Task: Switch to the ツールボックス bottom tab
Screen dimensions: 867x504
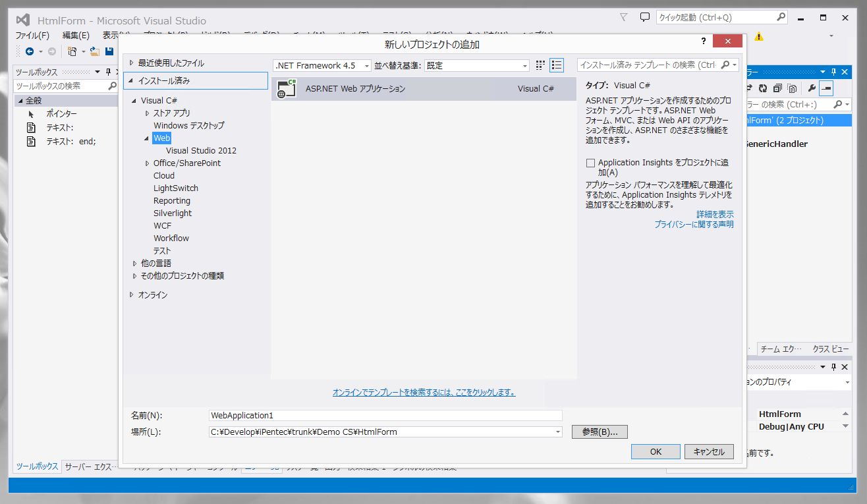Action: point(37,466)
